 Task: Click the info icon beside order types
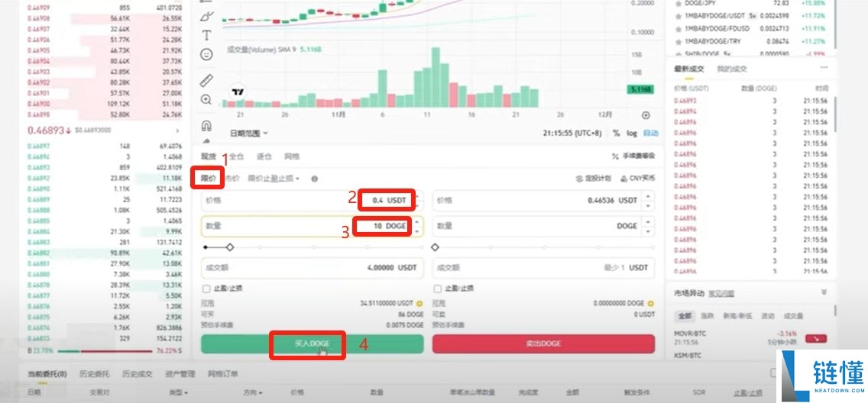(315, 179)
